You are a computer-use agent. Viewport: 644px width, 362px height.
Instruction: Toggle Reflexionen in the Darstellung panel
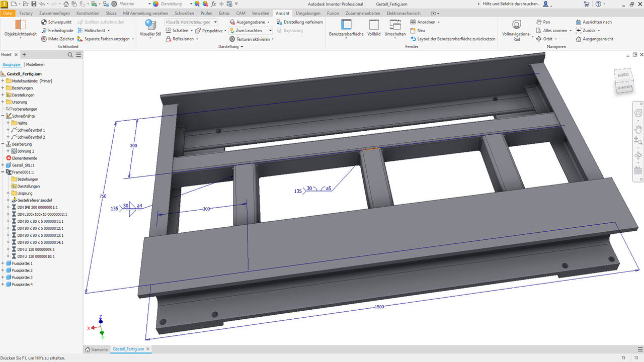pyautogui.click(x=182, y=39)
